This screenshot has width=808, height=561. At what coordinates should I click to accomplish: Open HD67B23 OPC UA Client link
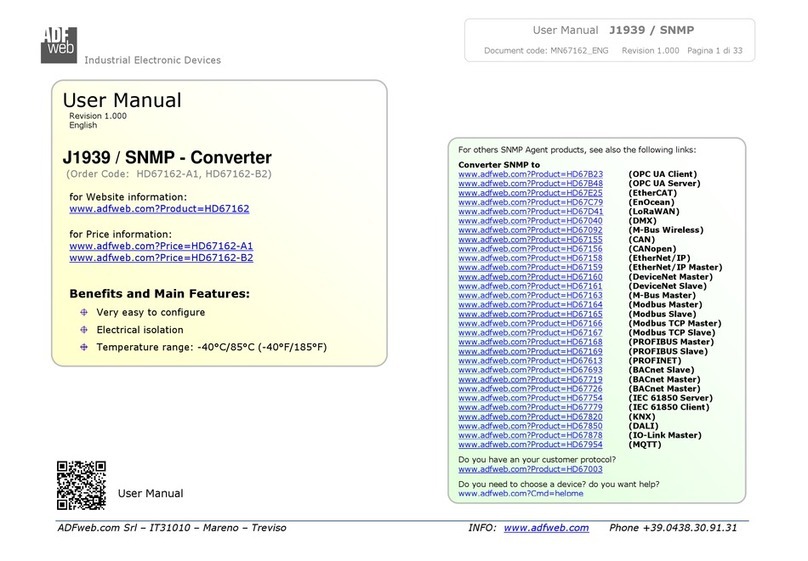(530, 174)
